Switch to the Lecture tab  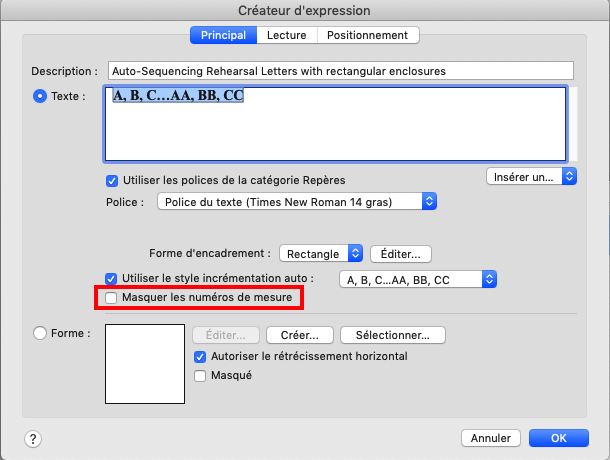click(287, 35)
